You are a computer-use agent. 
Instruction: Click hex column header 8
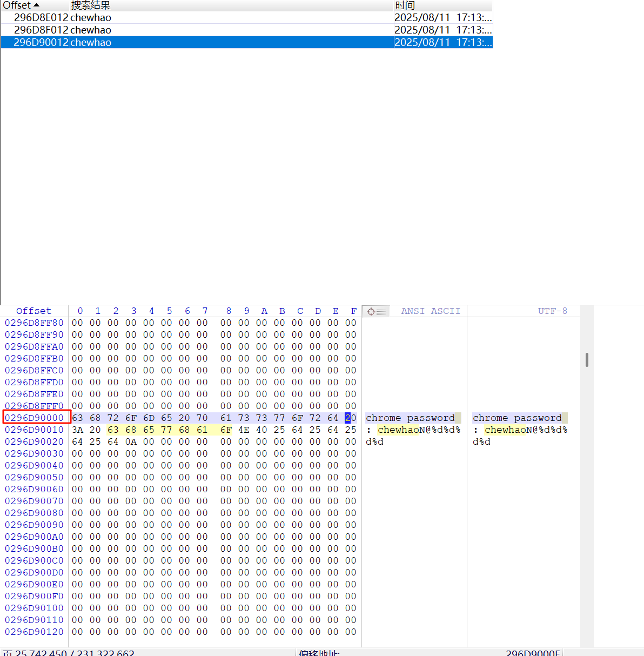click(229, 311)
